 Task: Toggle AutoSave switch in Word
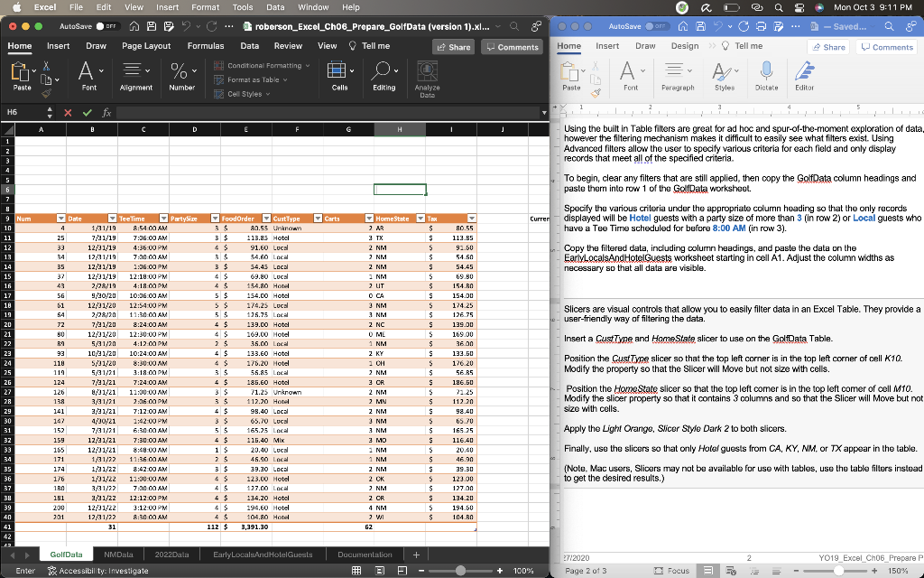pos(658,26)
